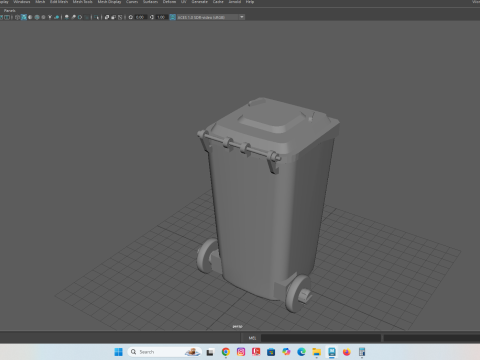Viewport: 480px width, 360px height.
Task: Click the taskbar Search box
Action: coord(165,352)
